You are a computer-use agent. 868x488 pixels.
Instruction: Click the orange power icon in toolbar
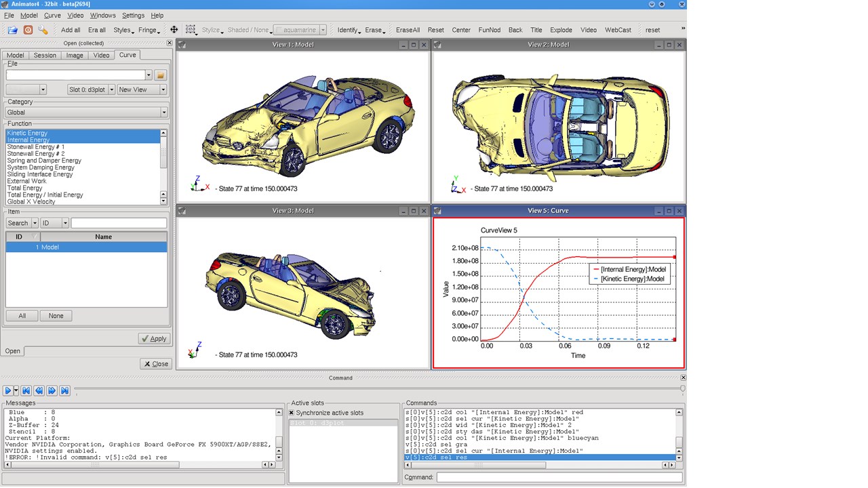[28, 30]
